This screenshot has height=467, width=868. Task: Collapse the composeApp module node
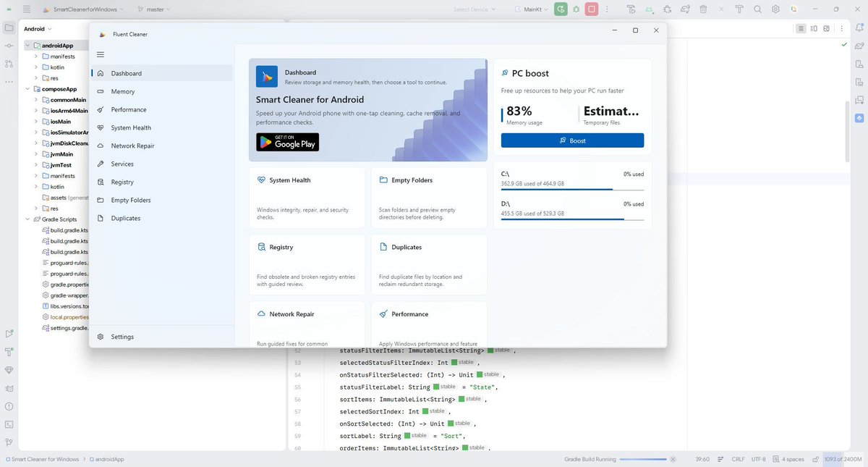pyautogui.click(x=27, y=89)
